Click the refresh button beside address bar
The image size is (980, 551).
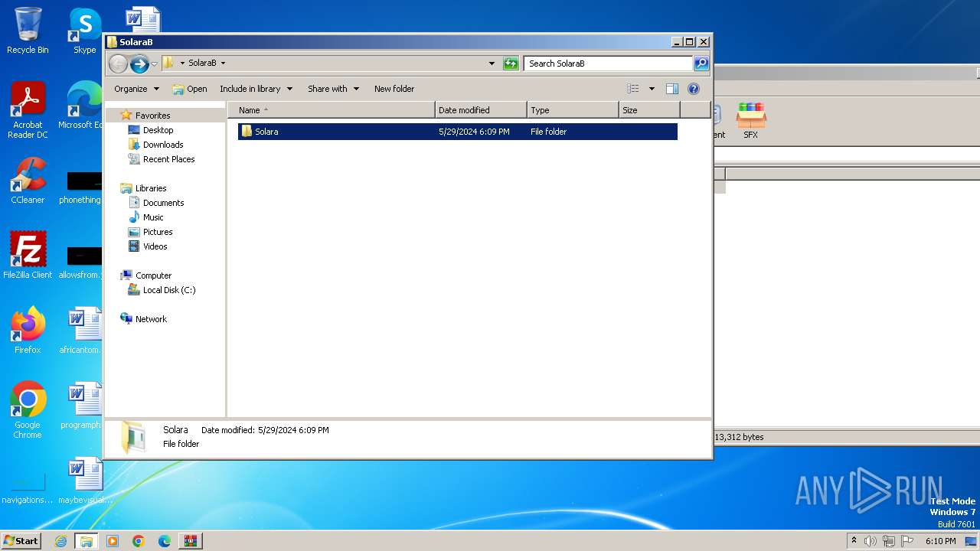coord(511,64)
